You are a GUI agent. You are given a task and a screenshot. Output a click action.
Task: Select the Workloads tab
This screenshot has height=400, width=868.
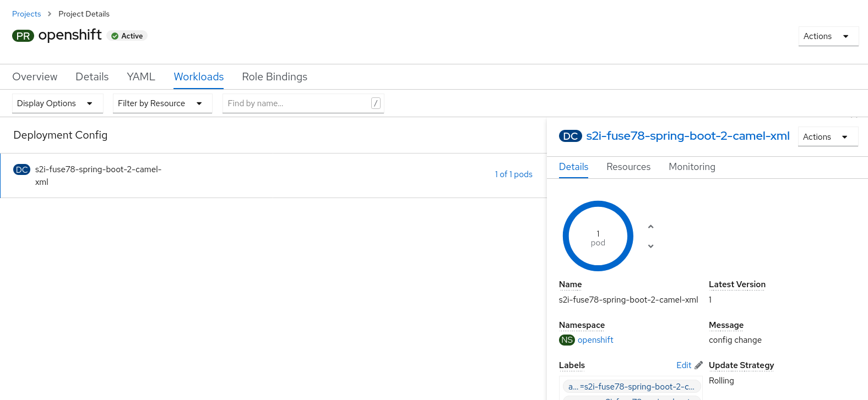coord(199,76)
